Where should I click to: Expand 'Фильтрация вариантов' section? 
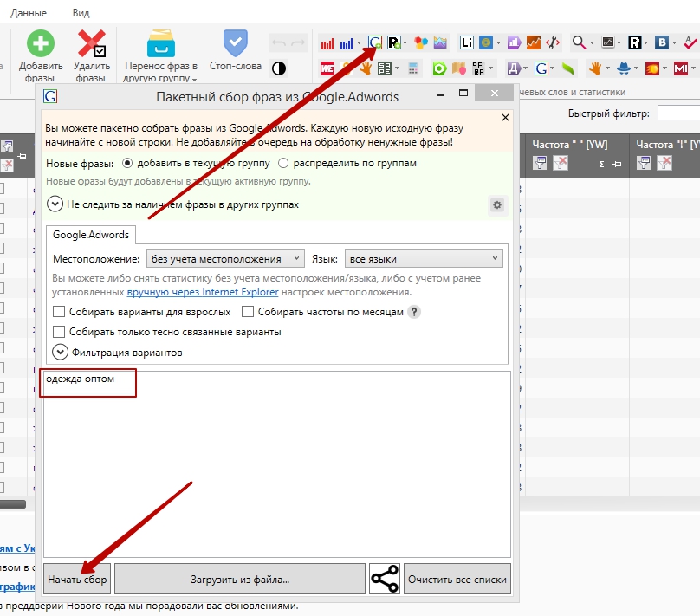(x=60, y=353)
